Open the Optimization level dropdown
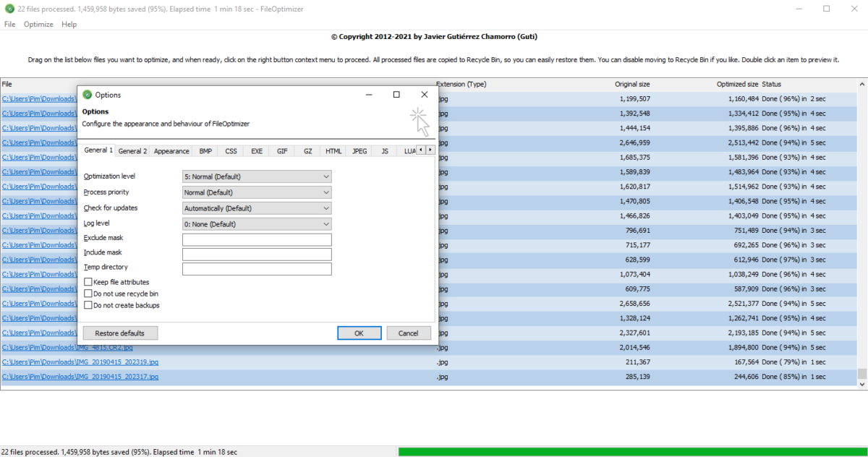868x457 pixels. pyautogui.click(x=257, y=176)
